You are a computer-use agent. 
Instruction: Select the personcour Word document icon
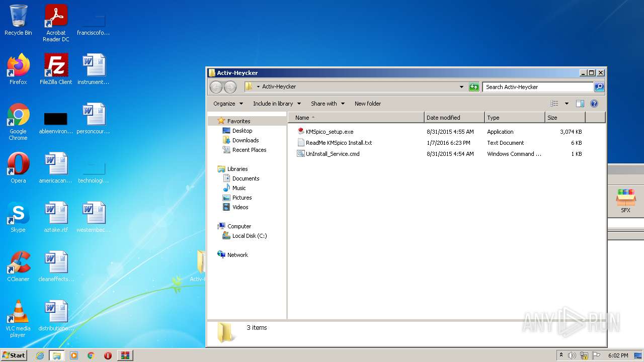94,119
